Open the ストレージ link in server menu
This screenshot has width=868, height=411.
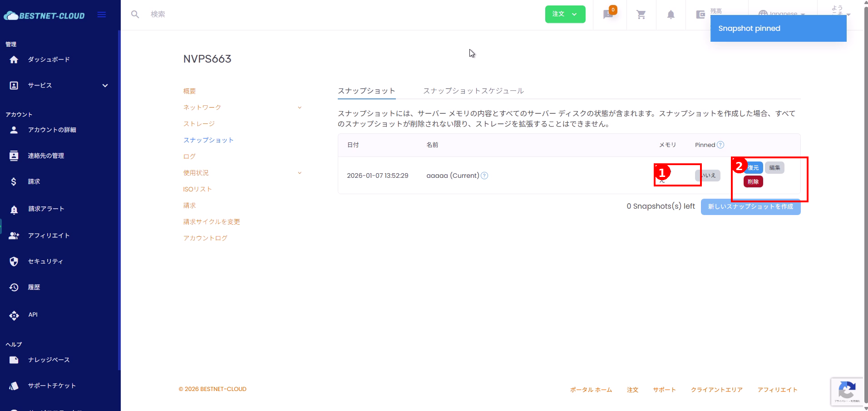point(199,124)
